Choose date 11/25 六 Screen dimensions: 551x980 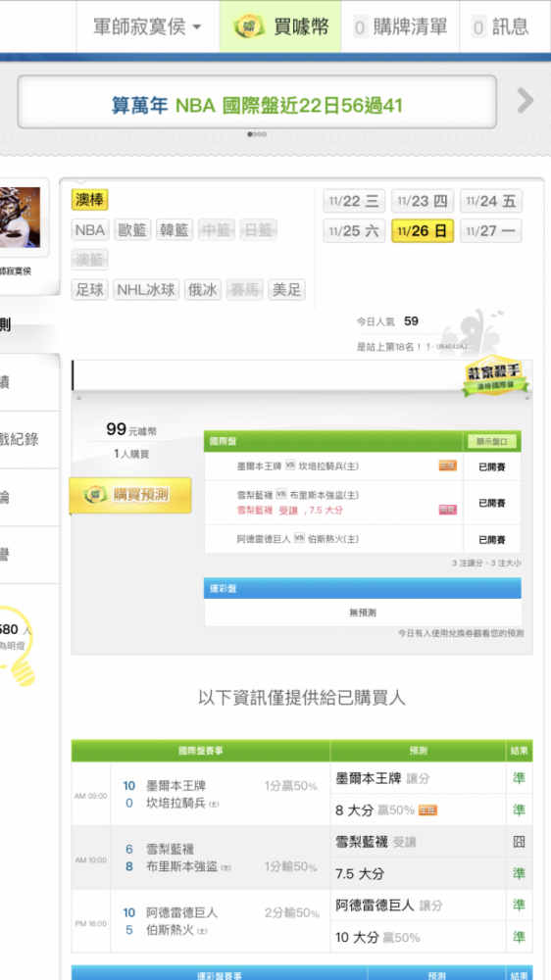click(x=355, y=231)
